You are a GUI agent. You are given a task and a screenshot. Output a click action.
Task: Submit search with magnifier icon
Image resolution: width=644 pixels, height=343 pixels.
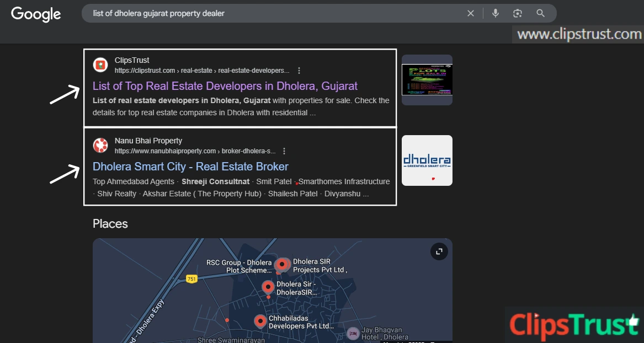[540, 14]
